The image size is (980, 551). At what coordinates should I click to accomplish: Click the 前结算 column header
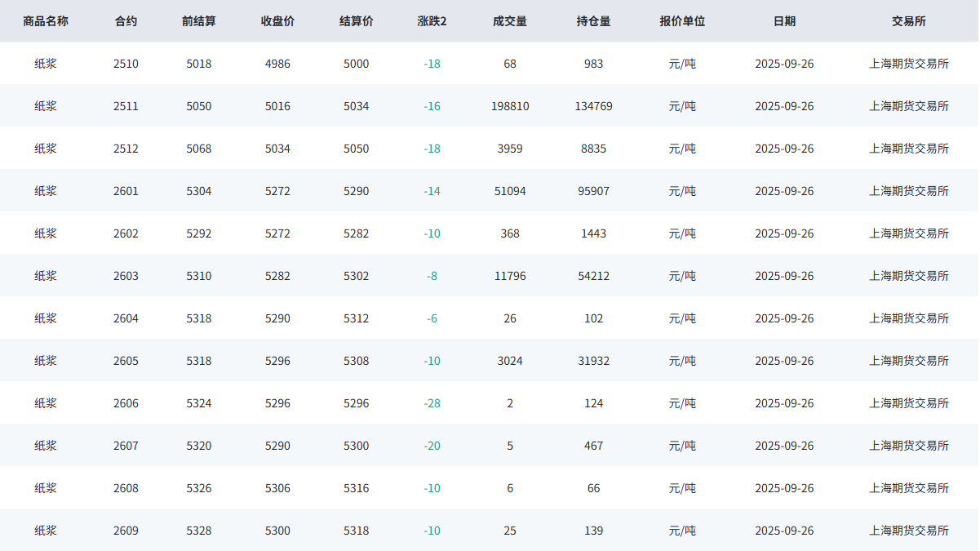click(199, 21)
